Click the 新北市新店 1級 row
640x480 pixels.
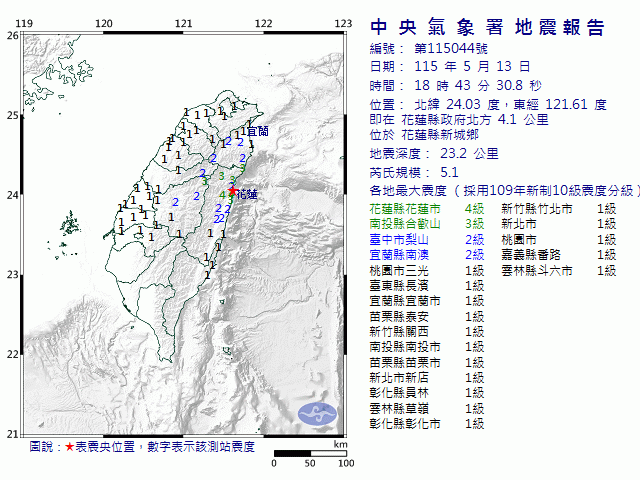tap(427, 378)
